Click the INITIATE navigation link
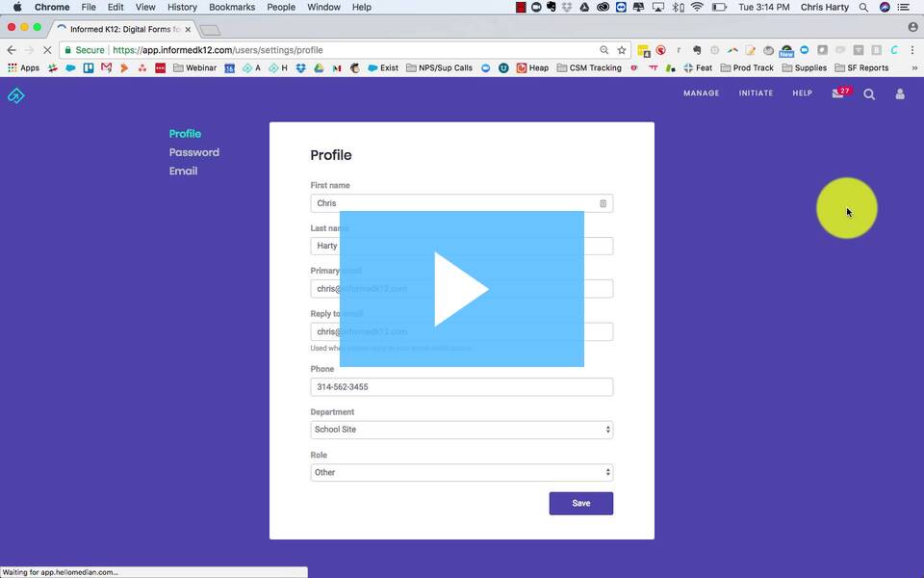The width and height of the screenshot is (924, 578). click(x=756, y=93)
